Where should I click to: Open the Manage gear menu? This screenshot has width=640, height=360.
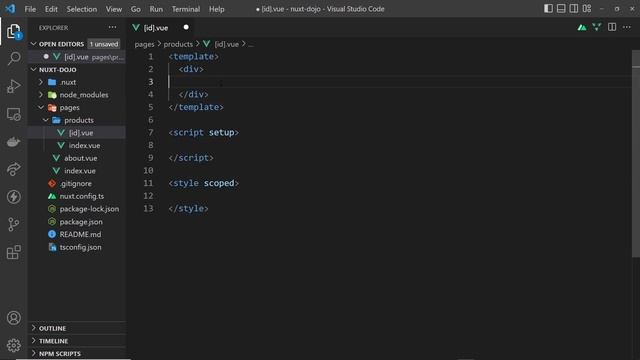(13, 345)
